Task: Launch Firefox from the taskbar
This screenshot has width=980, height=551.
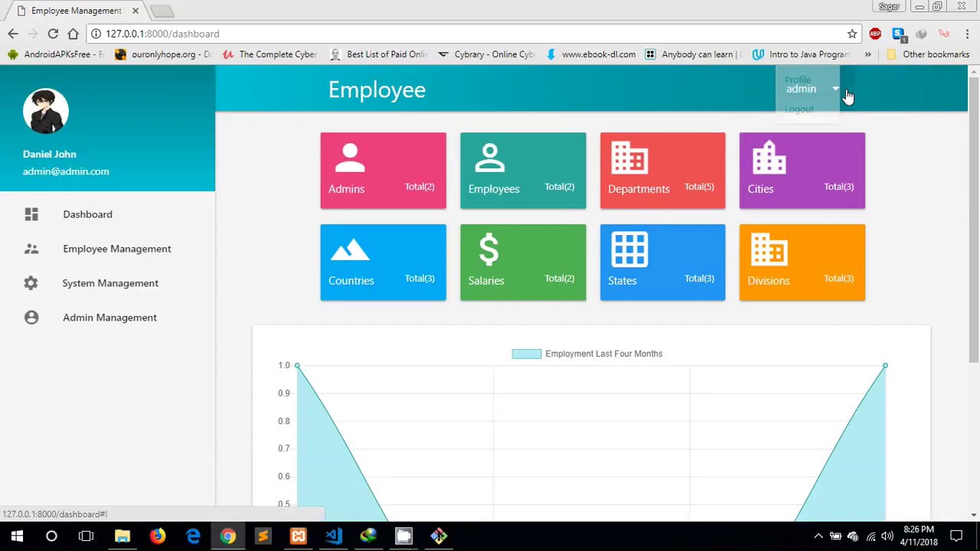Action: (157, 536)
